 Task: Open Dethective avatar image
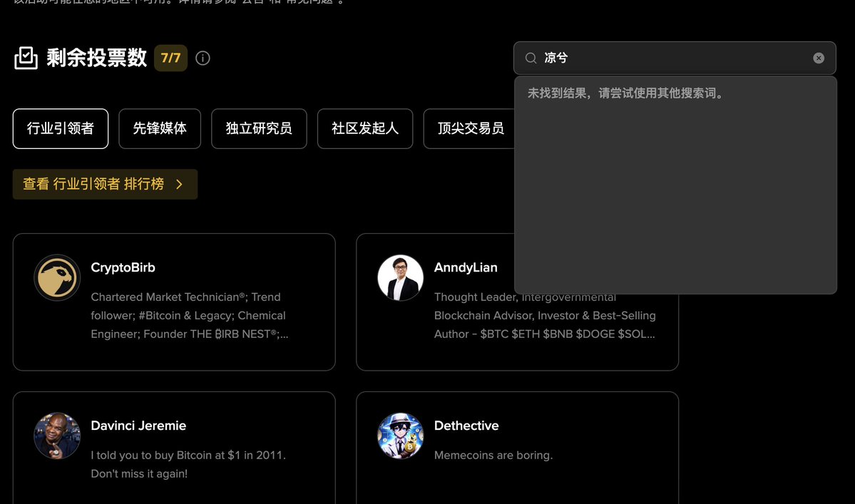click(400, 436)
